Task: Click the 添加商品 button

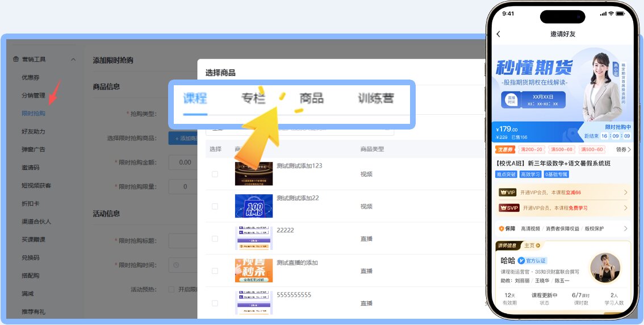Action: pyautogui.click(x=183, y=139)
